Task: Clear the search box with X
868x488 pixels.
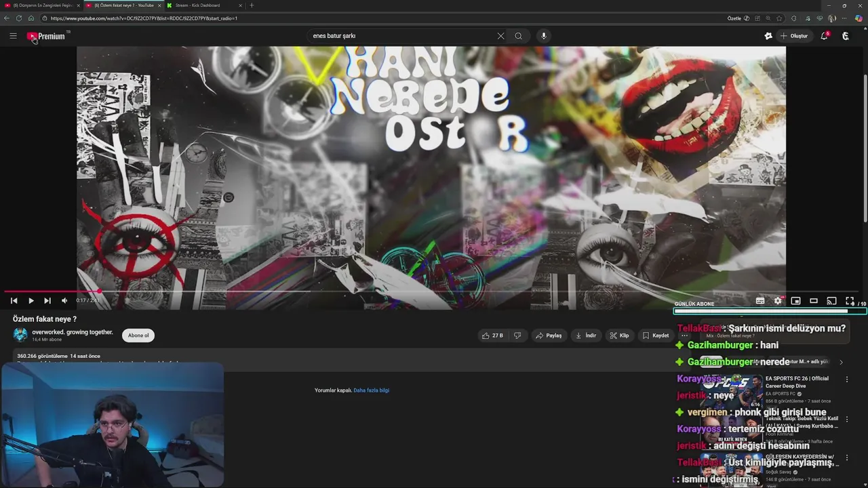Action: point(500,36)
